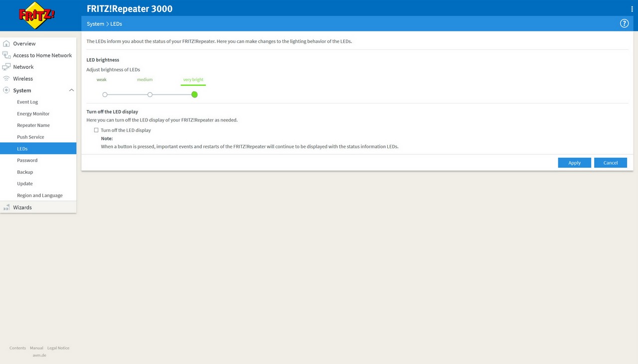The width and height of the screenshot is (638, 364).
Task: Click the "LED brightness" heading
Action: [x=103, y=60]
